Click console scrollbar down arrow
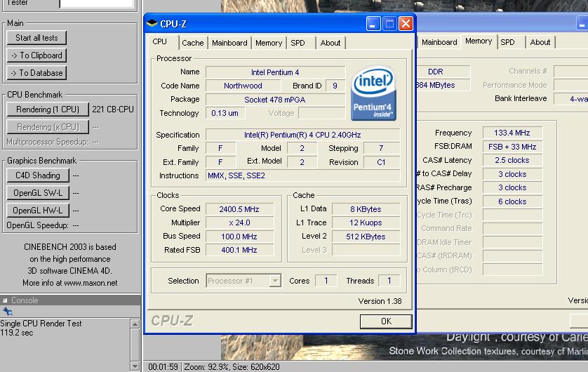Screen dimensions: 588x372 pyautogui.click(x=135, y=366)
